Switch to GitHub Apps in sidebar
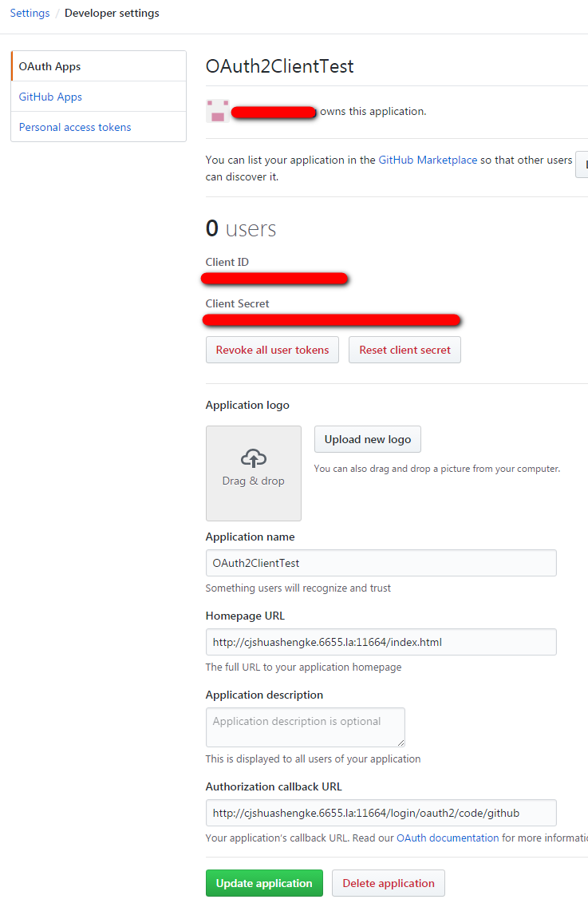Viewport: 588px width, 915px height. [50, 97]
